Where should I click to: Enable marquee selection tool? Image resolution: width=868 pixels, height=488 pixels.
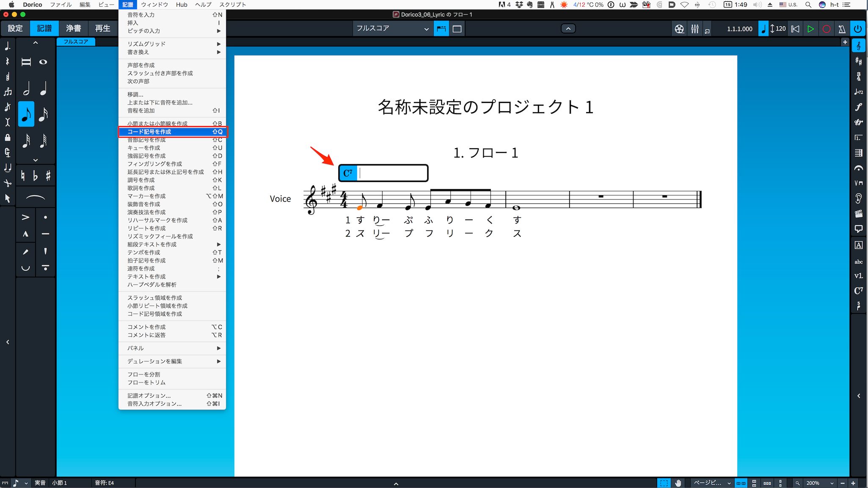point(664,483)
